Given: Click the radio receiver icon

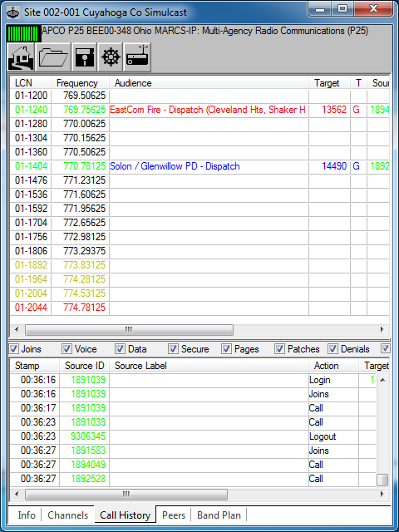Looking at the screenshot, I should click(x=137, y=57).
